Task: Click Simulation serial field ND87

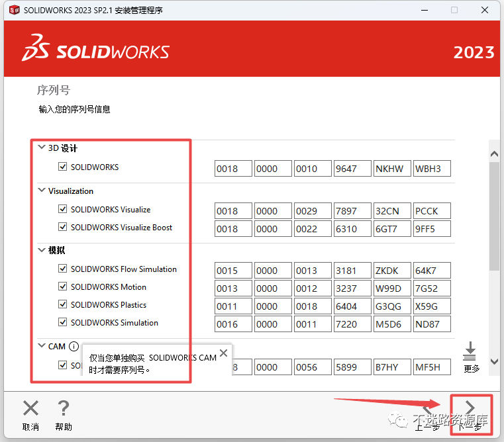Action: [x=432, y=324]
